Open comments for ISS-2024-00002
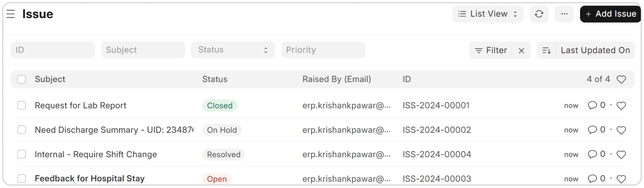This screenshot has width=644, height=188. [x=597, y=130]
